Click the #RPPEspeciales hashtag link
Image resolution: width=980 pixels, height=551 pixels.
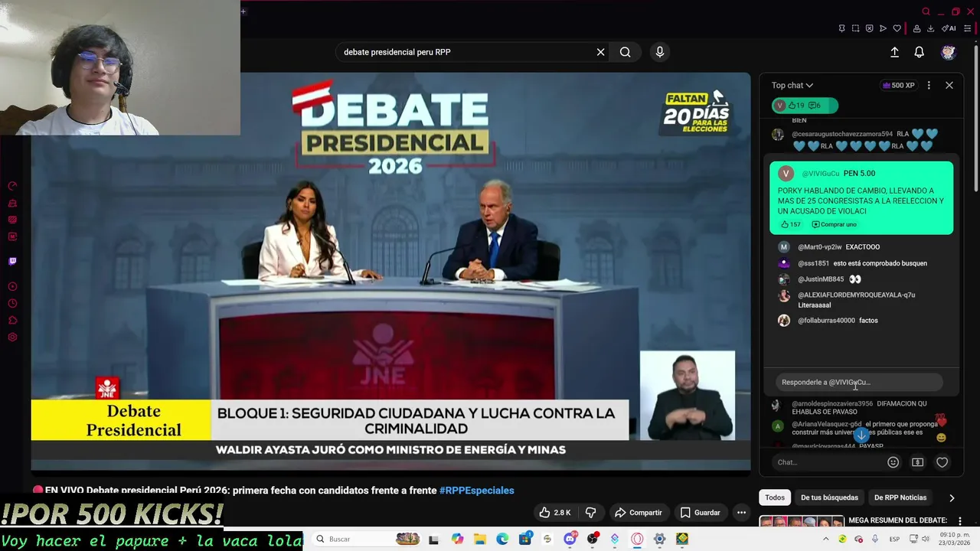pos(476,491)
